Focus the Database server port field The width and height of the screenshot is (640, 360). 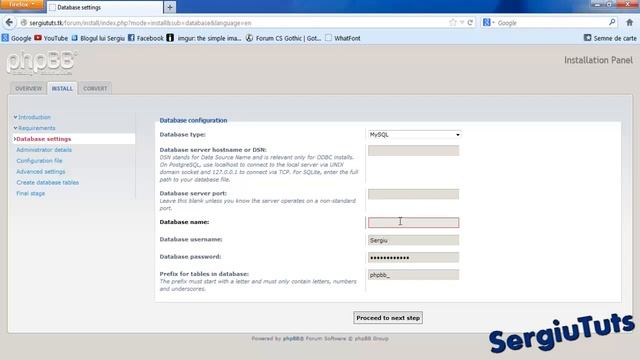point(413,194)
